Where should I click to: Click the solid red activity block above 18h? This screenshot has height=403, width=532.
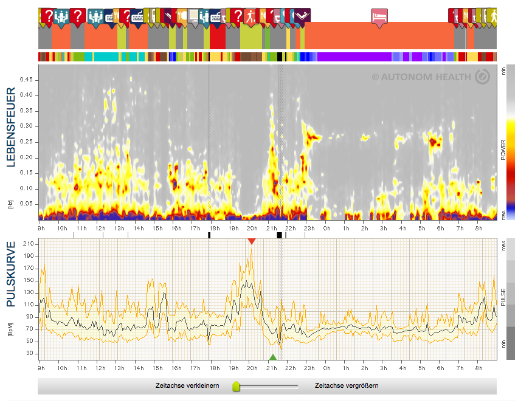pyautogui.click(x=218, y=36)
